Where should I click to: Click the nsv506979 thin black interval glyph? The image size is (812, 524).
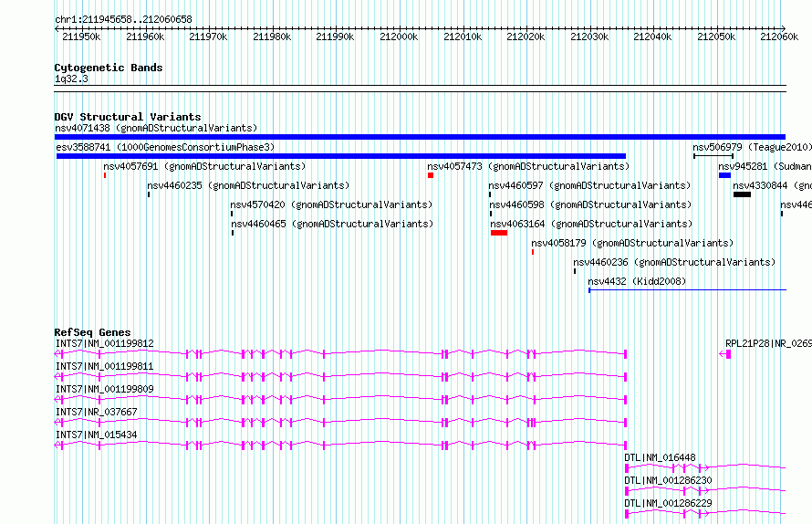pyautogui.click(x=713, y=155)
